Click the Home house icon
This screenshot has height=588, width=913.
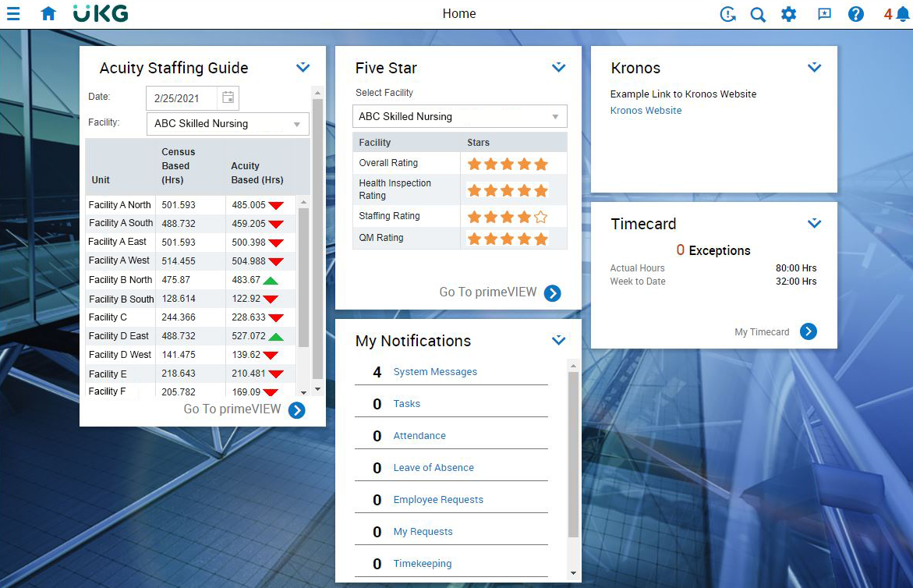point(48,14)
